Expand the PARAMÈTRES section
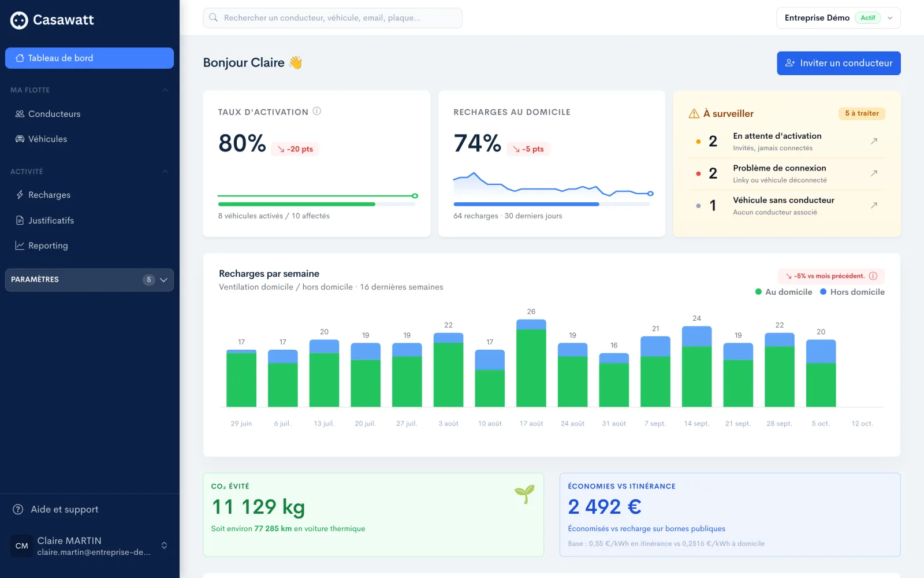 pyautogui.click(x=90, y=280)
